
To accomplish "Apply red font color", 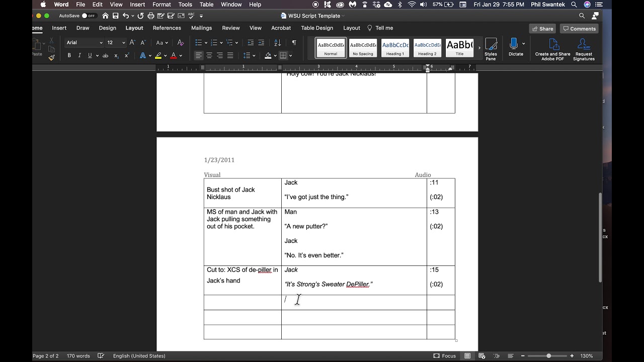I will [174, 56].
